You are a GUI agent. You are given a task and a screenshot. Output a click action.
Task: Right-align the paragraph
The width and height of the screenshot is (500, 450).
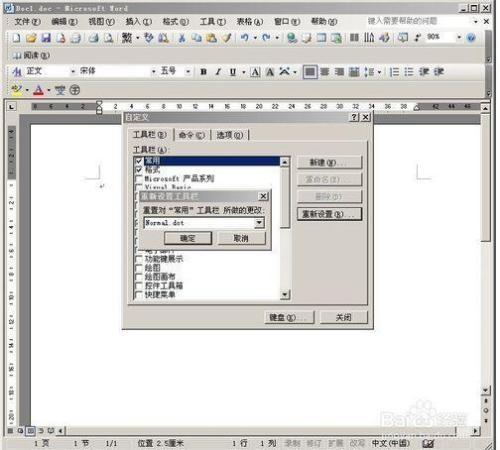(x=339, y=72)
